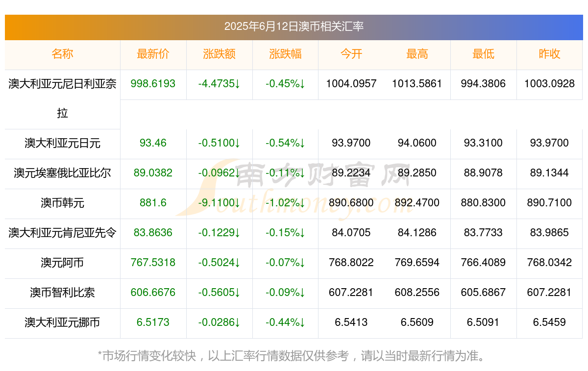Click change percent -0.45%↓
Image resolution: width=588 pixels, height=371 pixels.
[285, 84]
